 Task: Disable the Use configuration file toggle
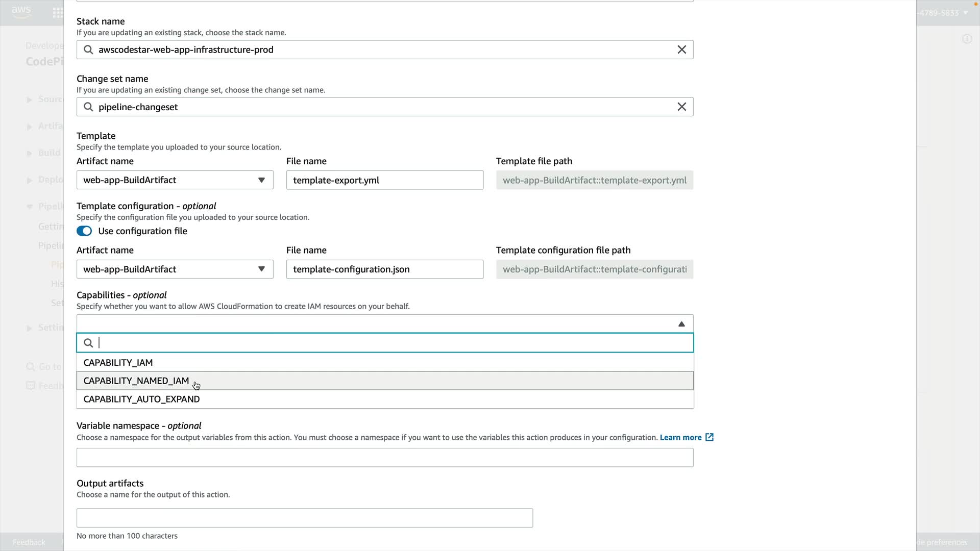[84, 231]
